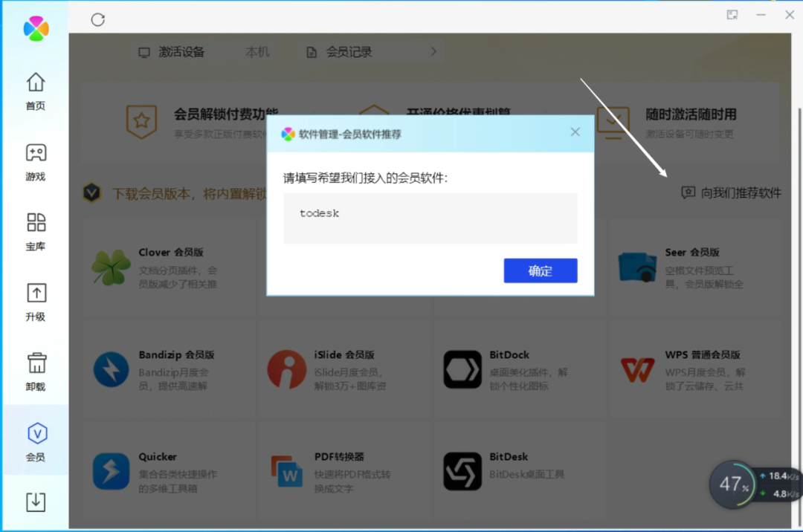Click the WPS 普通会员版 icon

tap(638, 369)
